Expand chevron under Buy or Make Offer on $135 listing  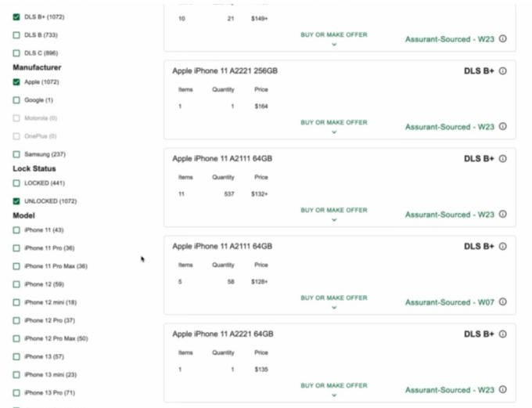coord(334,395)
